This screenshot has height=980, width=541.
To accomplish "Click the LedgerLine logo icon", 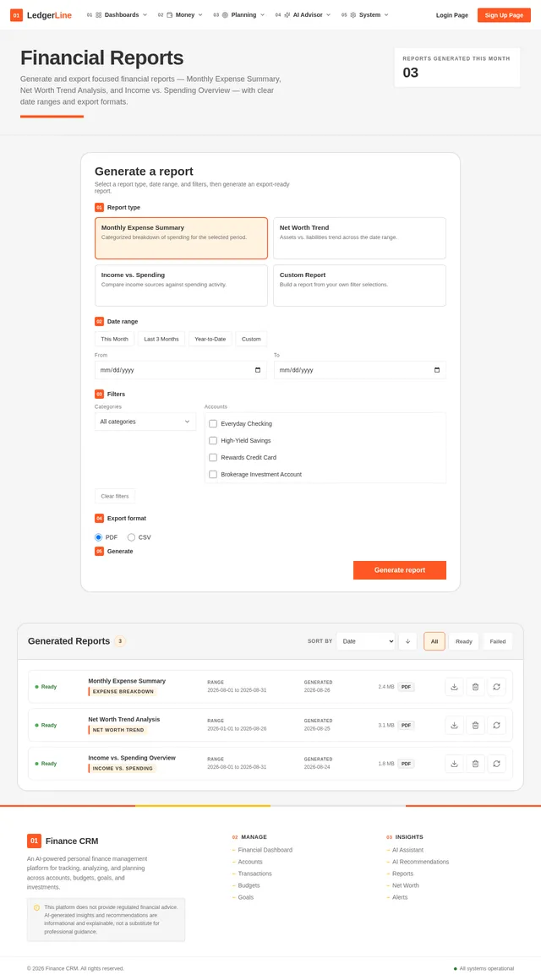I will [16, 15].
